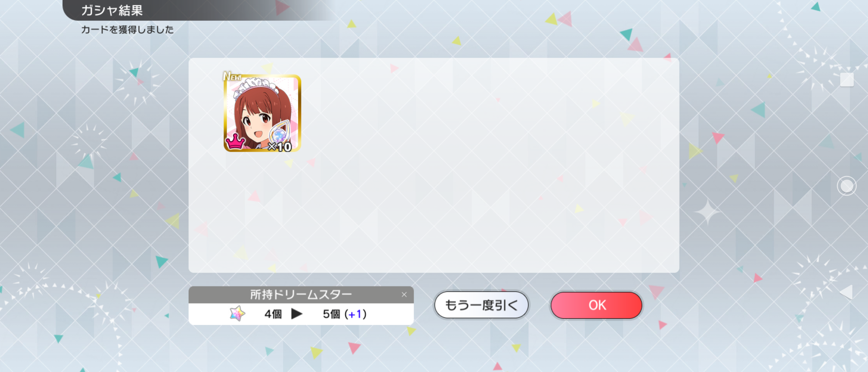Tap the ×10 quantity label on the card
This screenshot has height=372, width=868.
pos(280,147)
